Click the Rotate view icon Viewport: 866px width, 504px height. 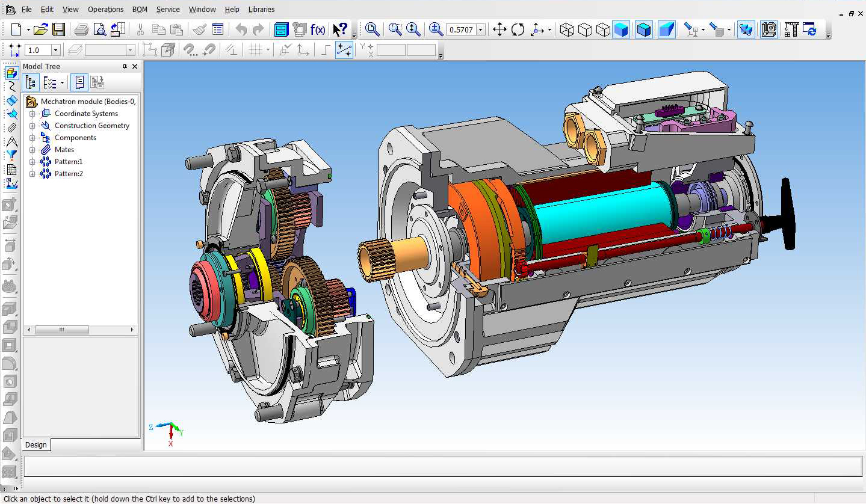[x=518, y=29]
